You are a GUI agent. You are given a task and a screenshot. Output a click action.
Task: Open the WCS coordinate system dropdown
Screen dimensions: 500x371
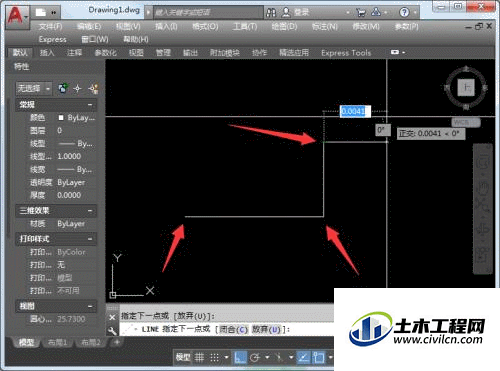pyautogui.click(x=466, y=122)
